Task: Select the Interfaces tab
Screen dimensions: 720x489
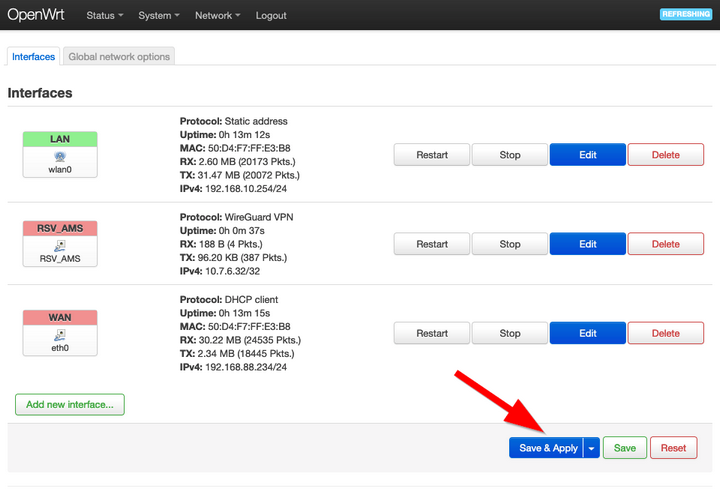Action: tap(33, 57)
